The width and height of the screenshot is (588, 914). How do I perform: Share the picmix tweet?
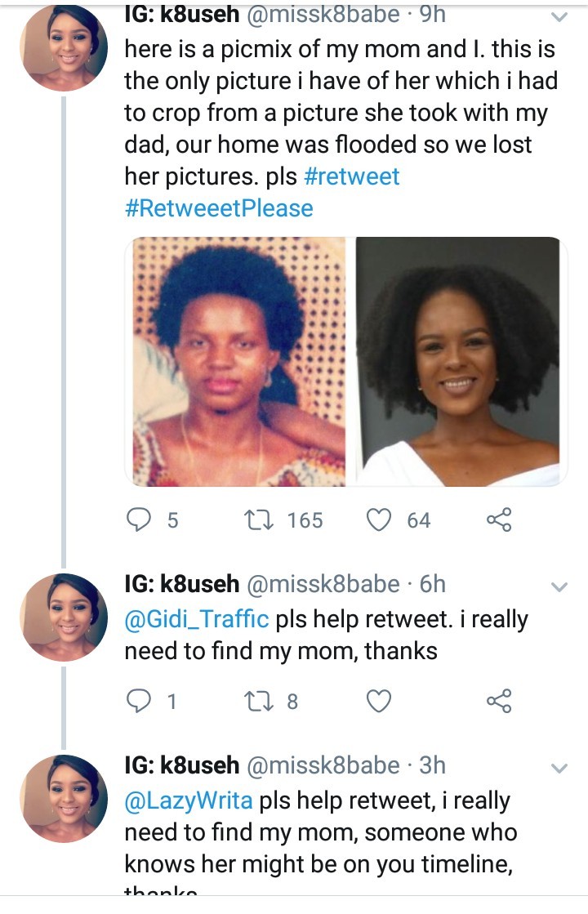(498, 520)
